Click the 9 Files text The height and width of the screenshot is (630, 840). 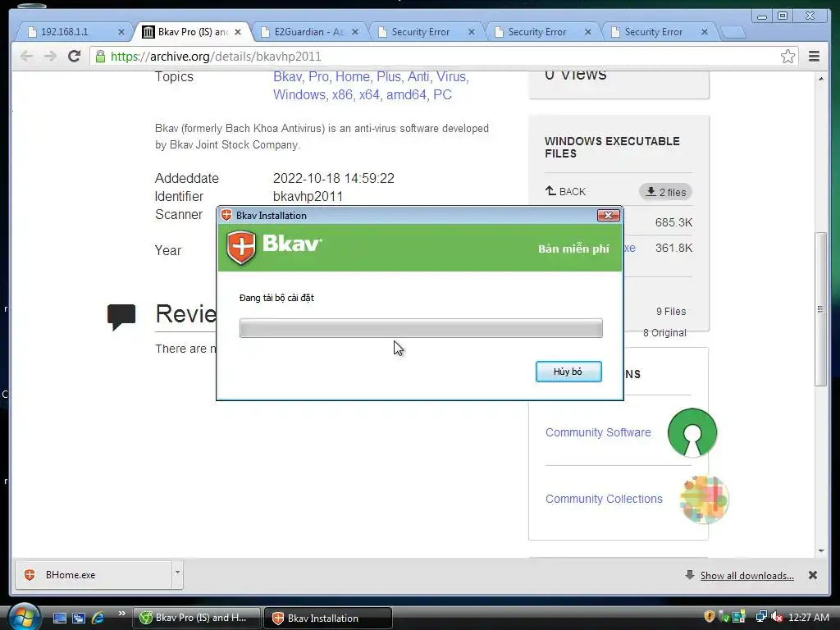671,311
